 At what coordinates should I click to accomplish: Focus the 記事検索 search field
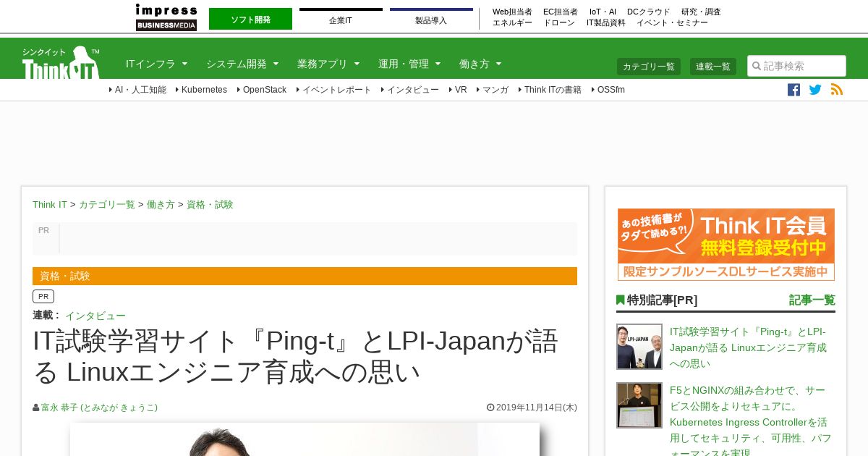[796, 66]
